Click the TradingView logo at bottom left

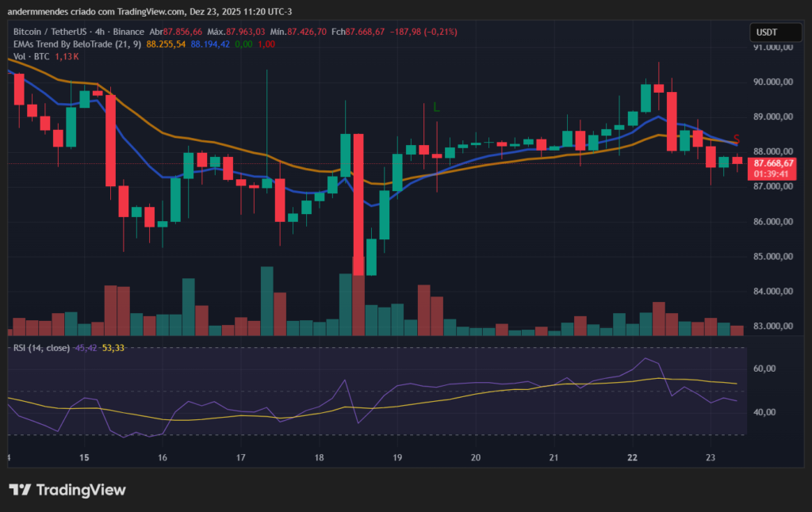[67, 490]
